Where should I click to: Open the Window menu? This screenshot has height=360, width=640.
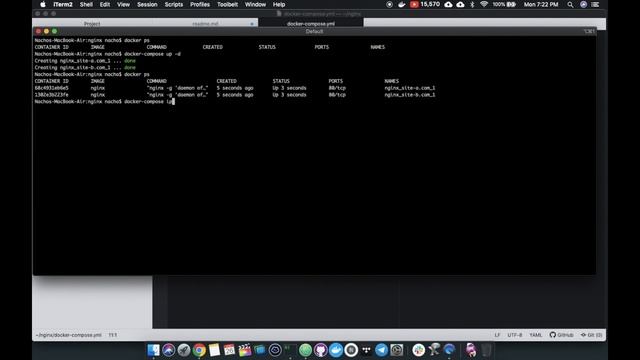click(256, 4)
